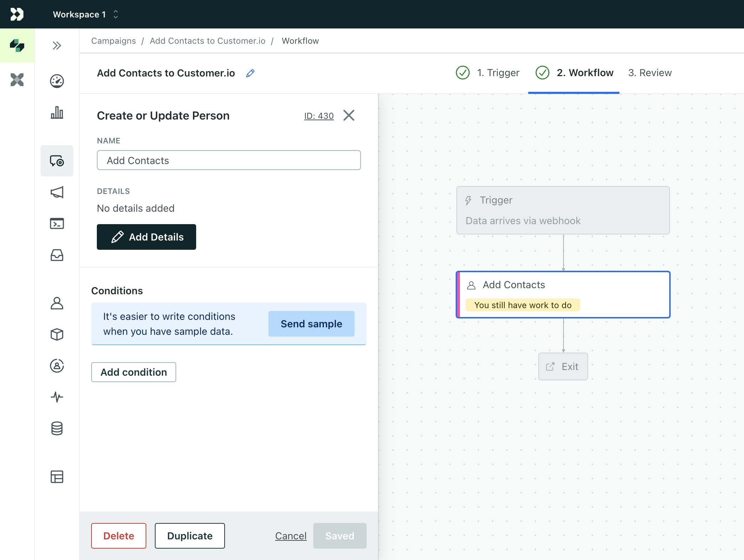Duplicate this workflow action
Viewport: 744px width, 560px height.
point(190,536)
